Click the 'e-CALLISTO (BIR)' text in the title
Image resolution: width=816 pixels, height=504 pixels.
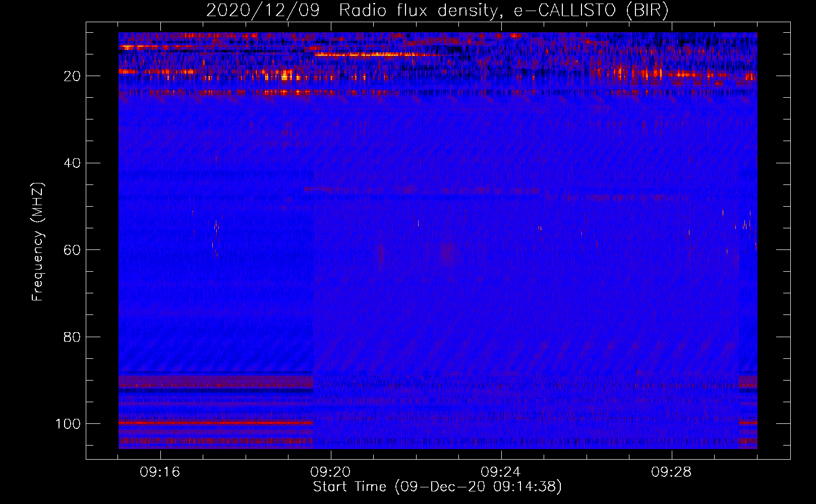(591, 11)
